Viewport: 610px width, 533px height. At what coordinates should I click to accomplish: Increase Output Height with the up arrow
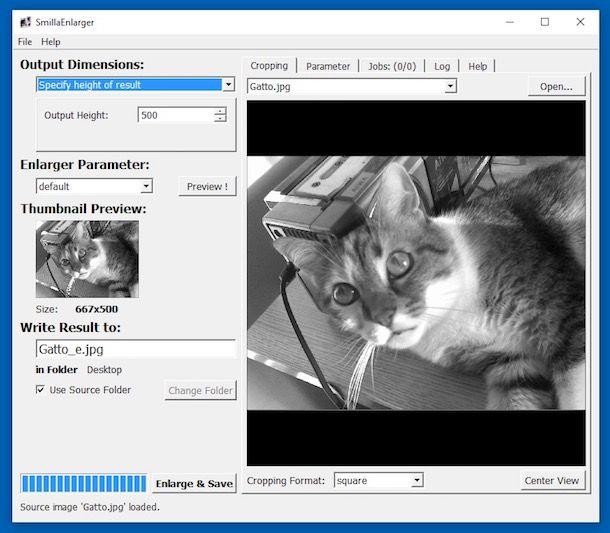tap(220, 111)
